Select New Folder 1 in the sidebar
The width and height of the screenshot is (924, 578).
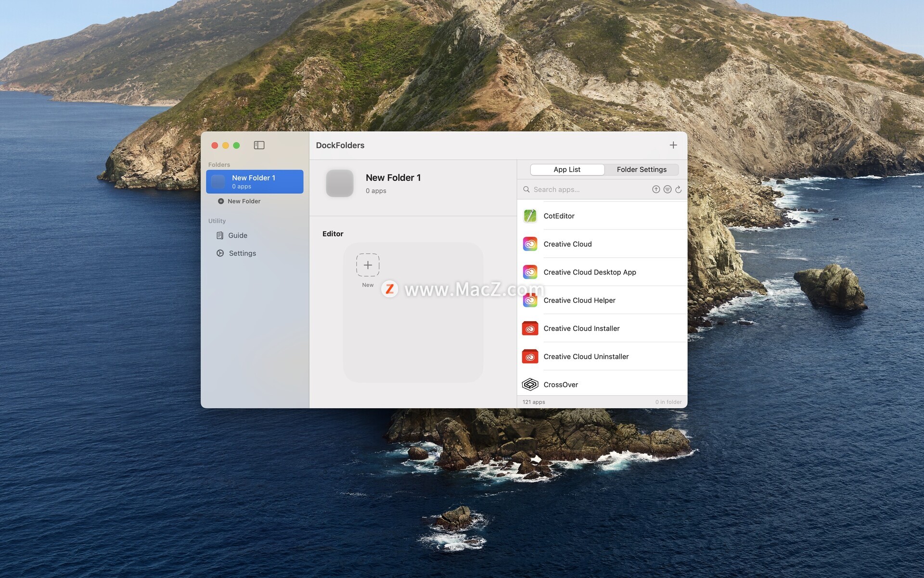tap(255, 182)
